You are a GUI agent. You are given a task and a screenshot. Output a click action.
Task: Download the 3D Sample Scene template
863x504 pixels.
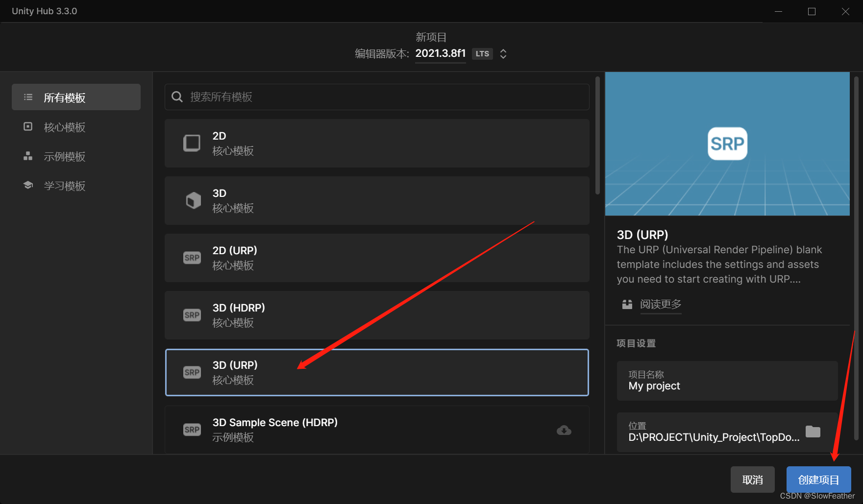[564, 430]
